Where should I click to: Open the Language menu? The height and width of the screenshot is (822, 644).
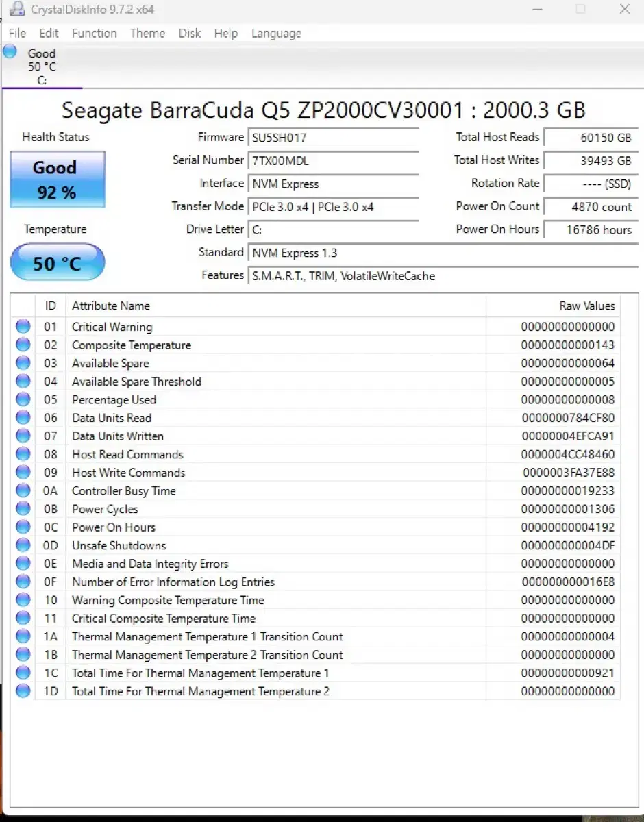pos(276,33)
